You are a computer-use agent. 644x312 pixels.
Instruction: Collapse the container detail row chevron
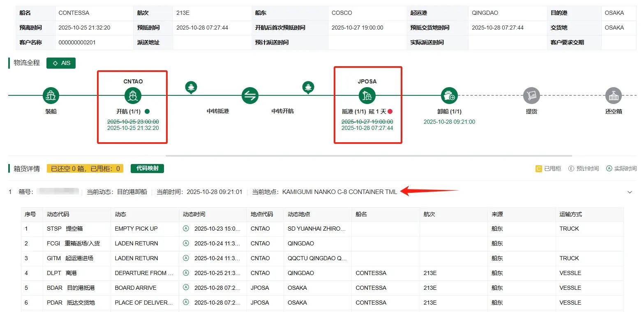pyautogui.click(x=630, y=192)
